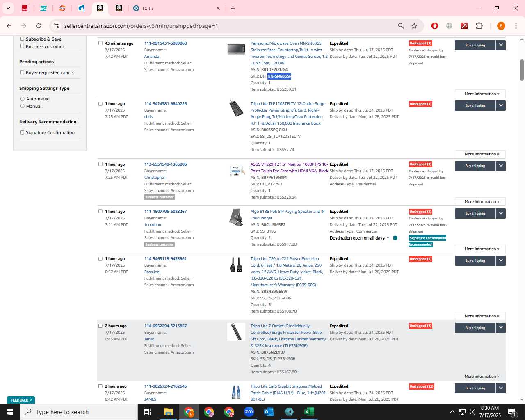Viewport: 525px width, 420px height.
Task: Open the ASUS monitor product thumbnail
Action: pos(236,170)
